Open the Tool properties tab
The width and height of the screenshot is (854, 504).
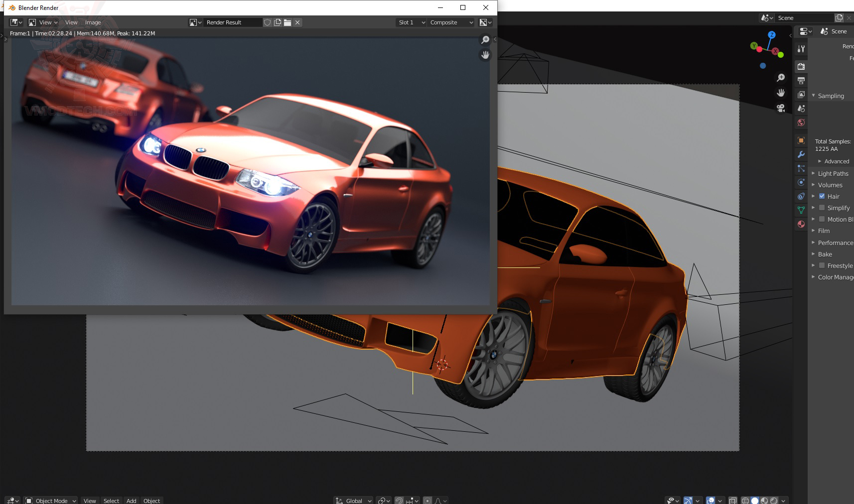[801, 49]
